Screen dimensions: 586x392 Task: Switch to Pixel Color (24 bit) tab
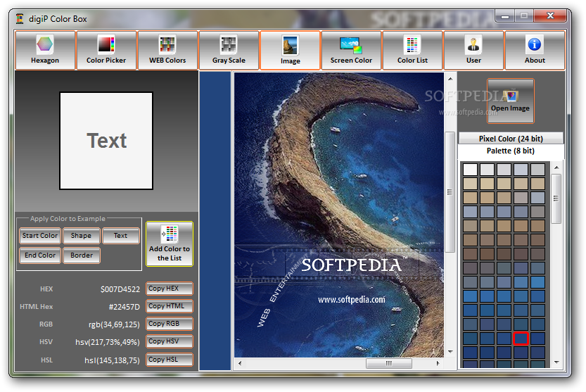511,139
